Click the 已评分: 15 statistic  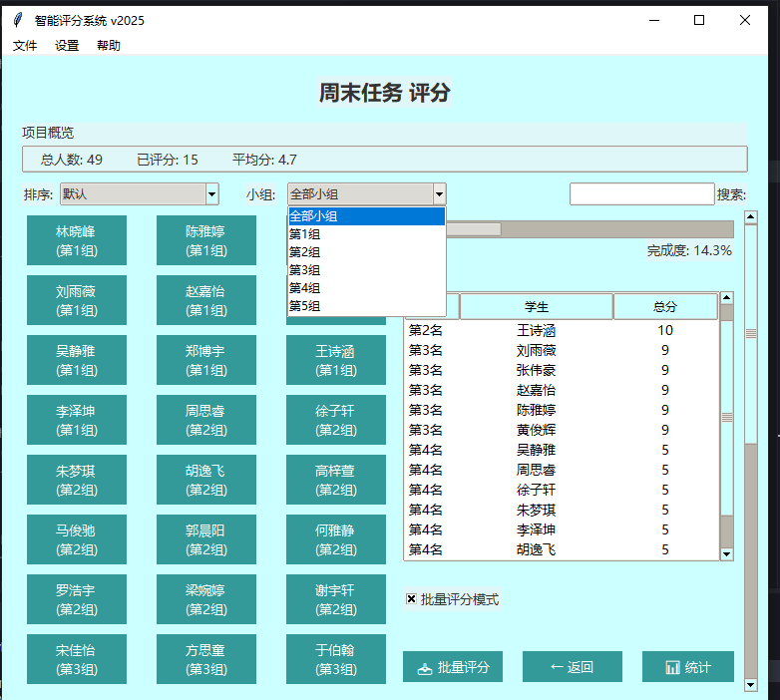point(168,160)
